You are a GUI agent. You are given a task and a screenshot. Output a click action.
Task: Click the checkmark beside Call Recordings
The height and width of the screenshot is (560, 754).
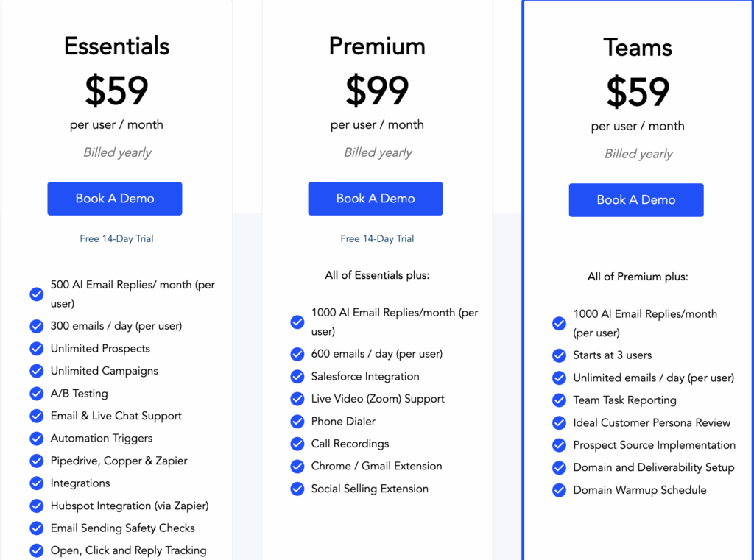297,444
